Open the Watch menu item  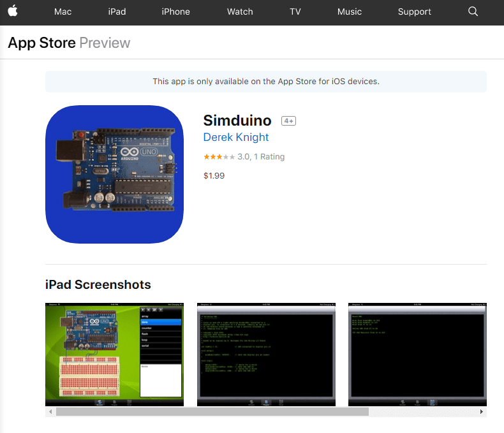[240, 12]
